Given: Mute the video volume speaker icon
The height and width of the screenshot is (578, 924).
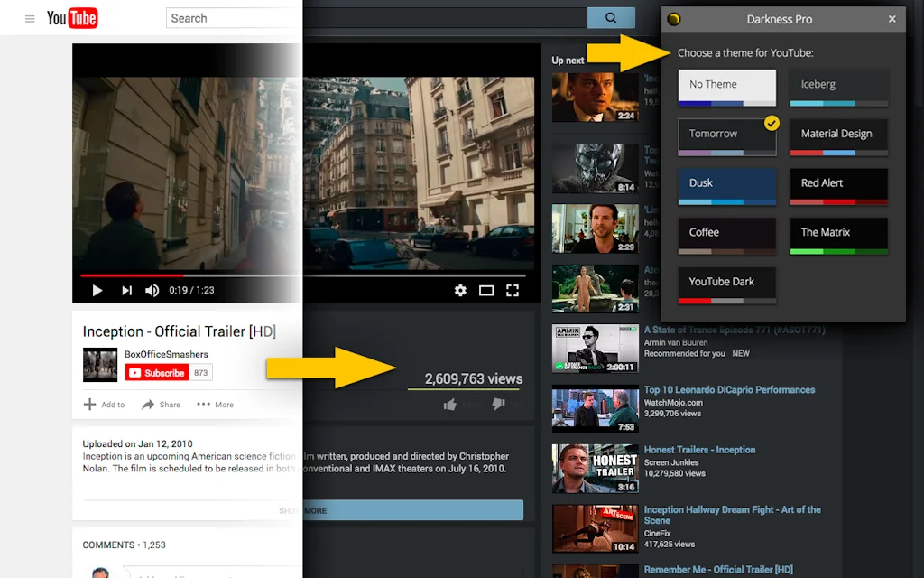Looking at the screenshot, I should (152, 291).
